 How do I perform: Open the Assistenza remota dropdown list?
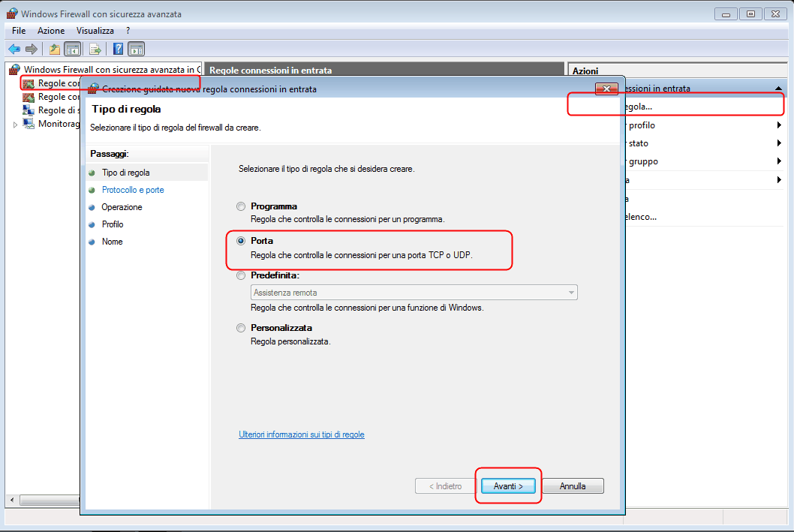click(x=414, y=293)
